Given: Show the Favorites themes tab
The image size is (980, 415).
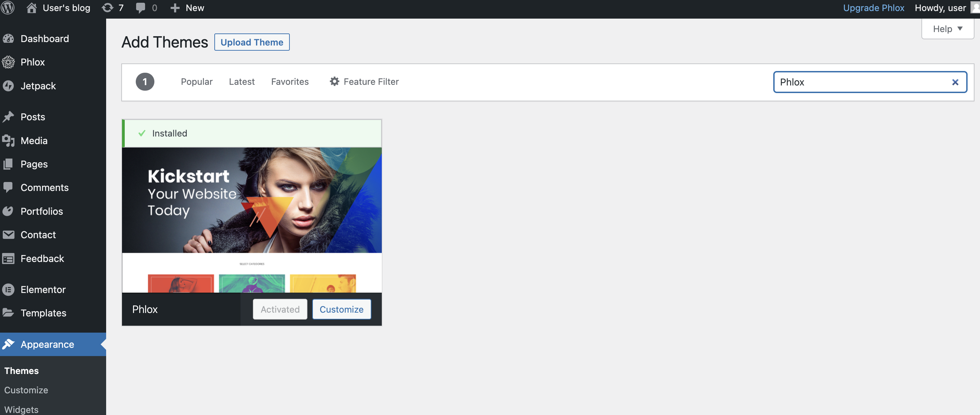Looking at the screenshot, I should click(289, 82).
